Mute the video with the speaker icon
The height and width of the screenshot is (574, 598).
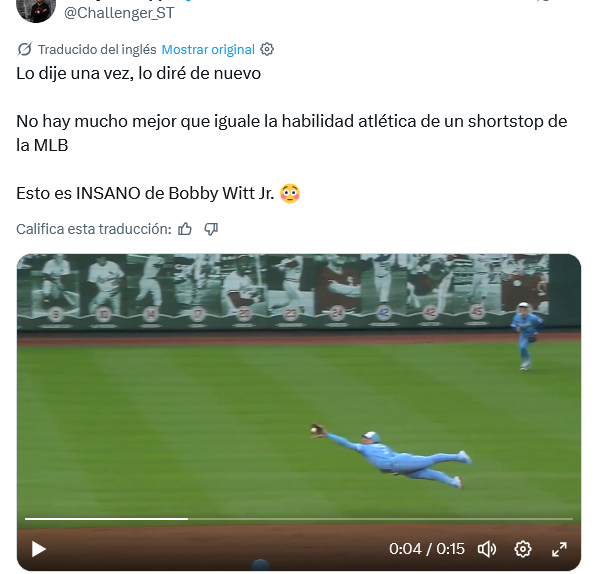(x=487, y=549)
